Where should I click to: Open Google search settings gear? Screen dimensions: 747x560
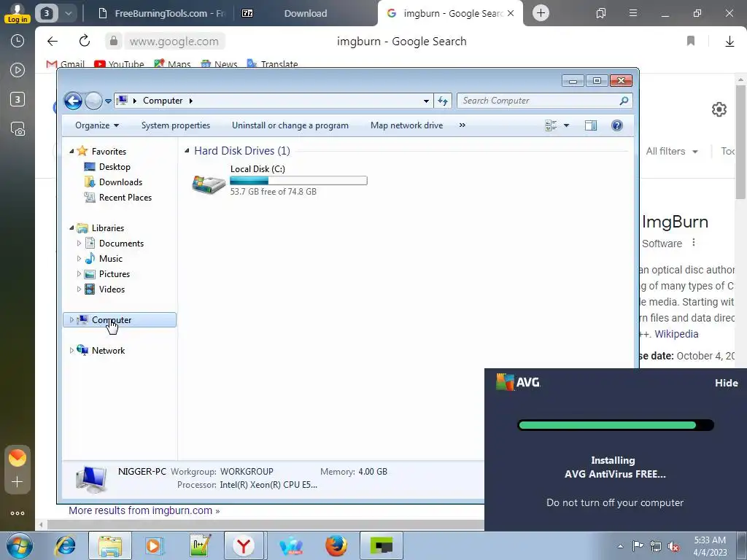click(719, 109)
